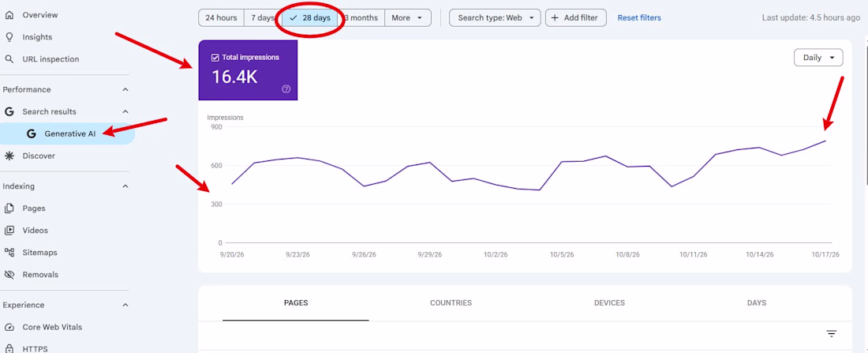The width and height of the screenshot is (868, 353).
Task: Click the Reset filters link
Action: [x=639, y=17]
